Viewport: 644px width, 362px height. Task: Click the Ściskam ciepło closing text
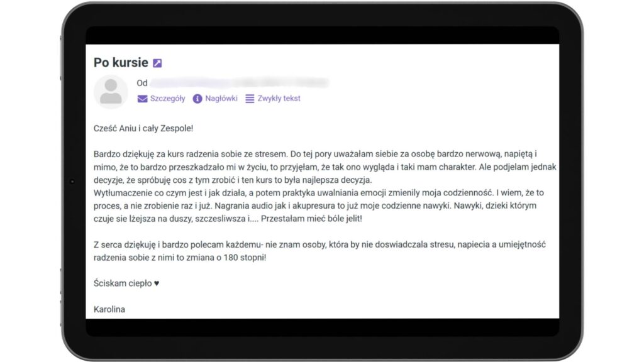123,283
